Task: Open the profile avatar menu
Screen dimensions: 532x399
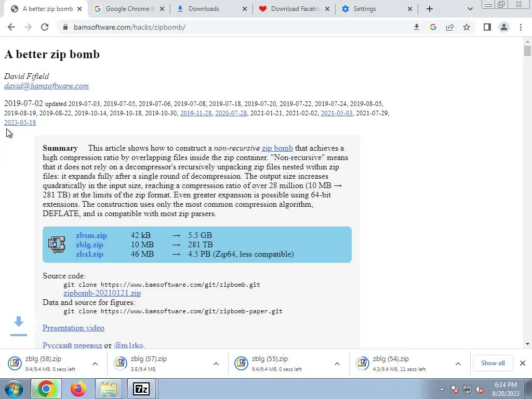Action: [x=504, y=27]
